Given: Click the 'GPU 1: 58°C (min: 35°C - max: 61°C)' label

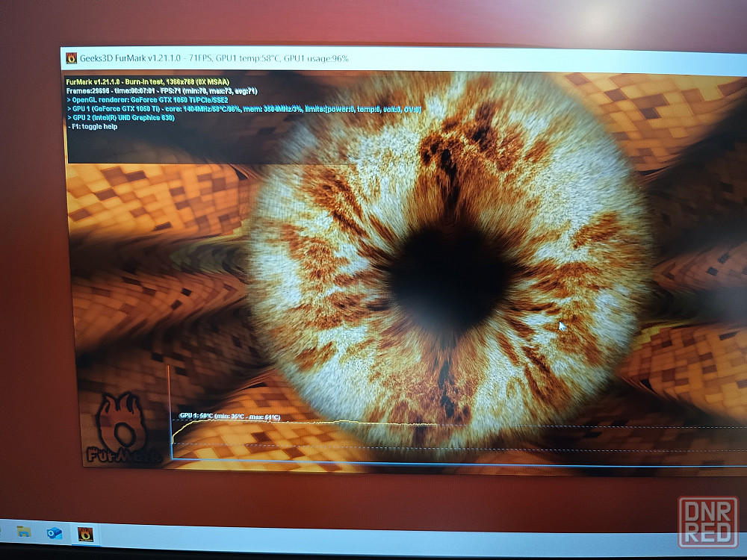Looking at the screenshot, I should pyautogui.click(x=229, y=417).
